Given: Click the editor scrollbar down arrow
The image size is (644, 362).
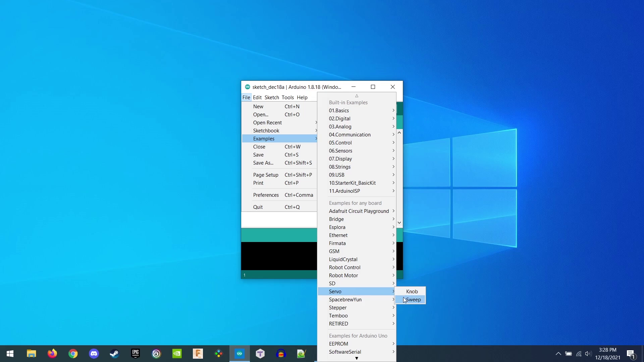Looking at the screenshot, I should tap(399, 223).
